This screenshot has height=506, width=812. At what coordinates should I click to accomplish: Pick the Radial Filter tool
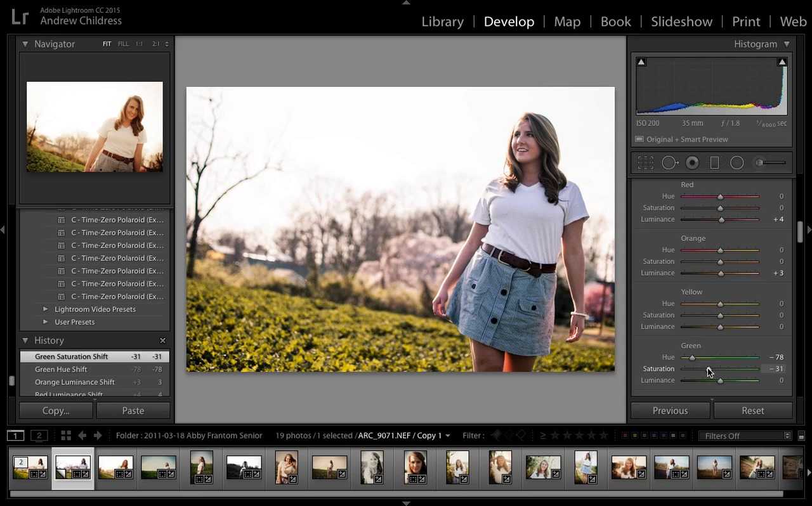[x=737, y=163]
